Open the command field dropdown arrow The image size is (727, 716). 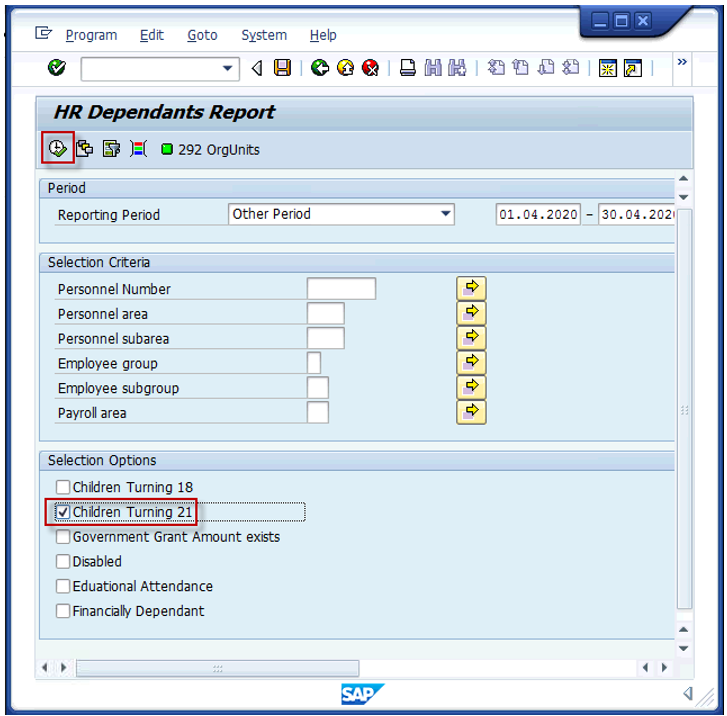[x=227, y=69]
